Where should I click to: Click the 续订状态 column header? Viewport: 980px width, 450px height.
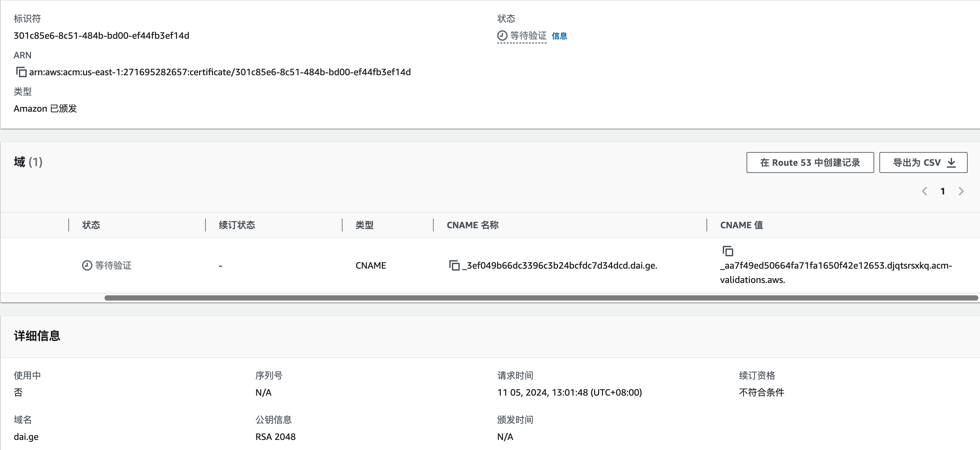tap(237, 225)
